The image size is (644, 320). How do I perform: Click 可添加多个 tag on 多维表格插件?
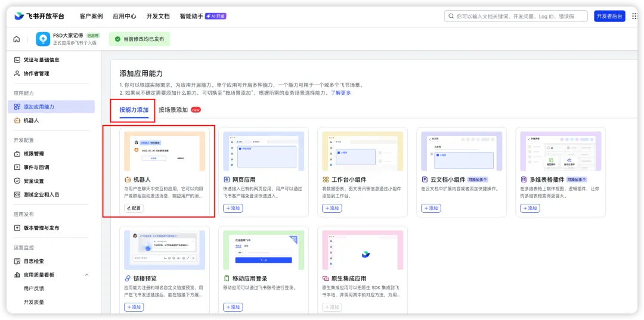(x=577, y=180)
